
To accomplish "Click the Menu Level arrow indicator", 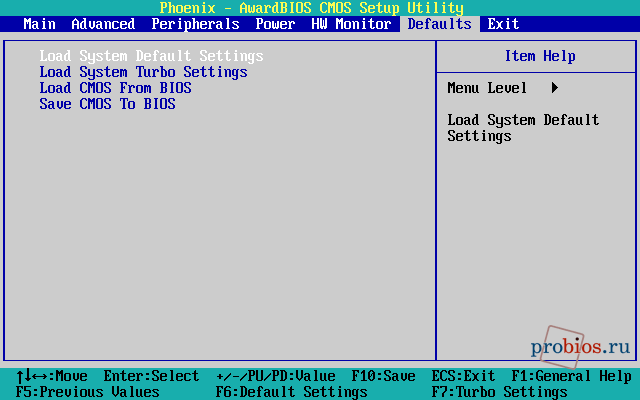I will (x=555, y=88).
